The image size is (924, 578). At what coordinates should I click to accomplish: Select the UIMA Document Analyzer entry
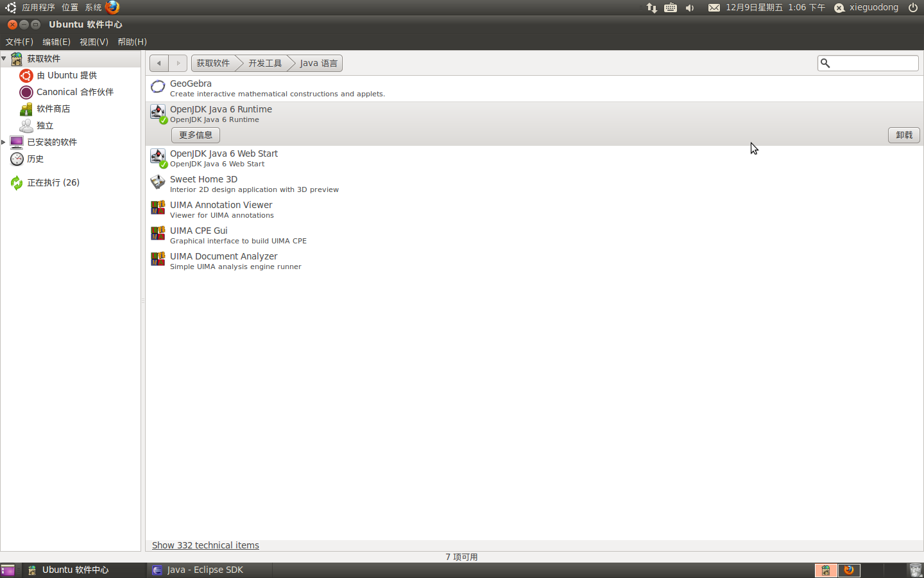[535, 261]
